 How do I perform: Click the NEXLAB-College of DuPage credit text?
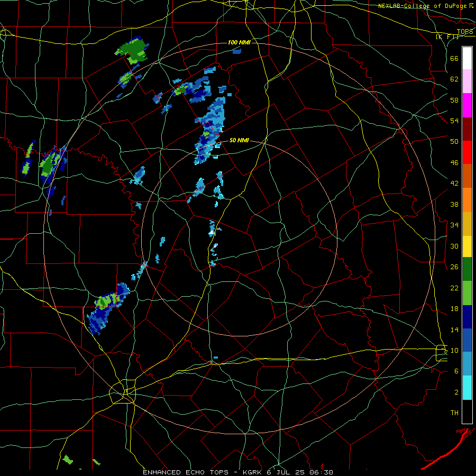coord(422,6)
